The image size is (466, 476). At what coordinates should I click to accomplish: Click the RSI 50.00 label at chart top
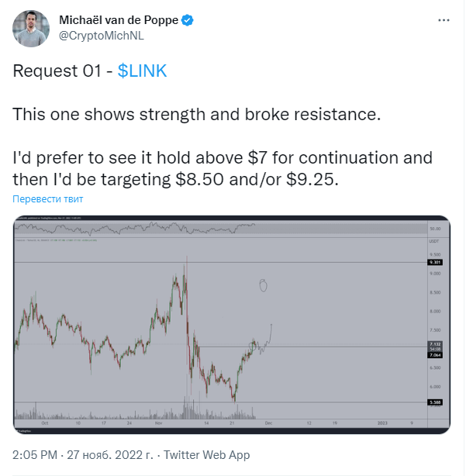435,229
